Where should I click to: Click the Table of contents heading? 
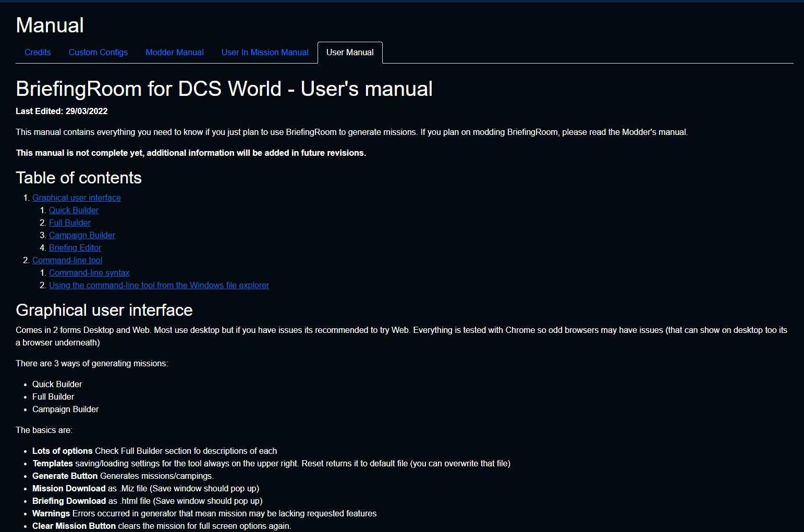point(78,178)
